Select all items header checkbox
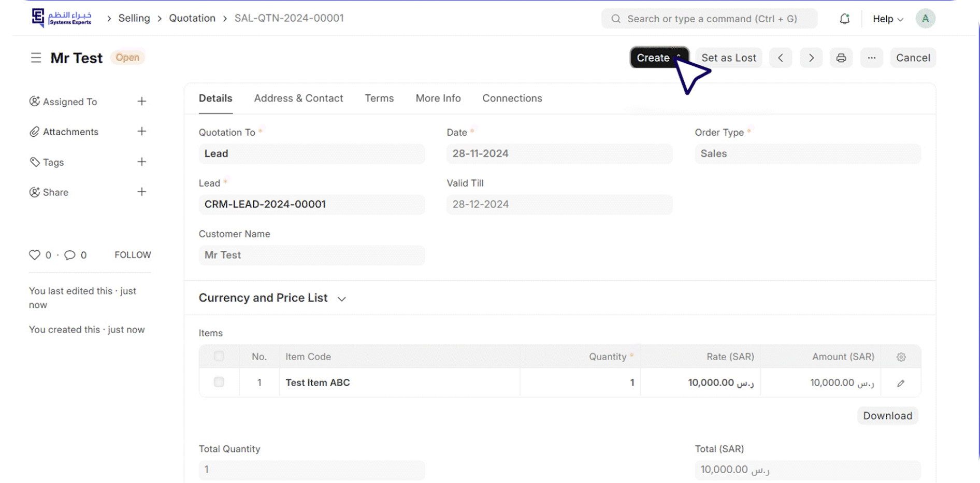The height and width of the screenshot is (483, 980). coord(219,357)
